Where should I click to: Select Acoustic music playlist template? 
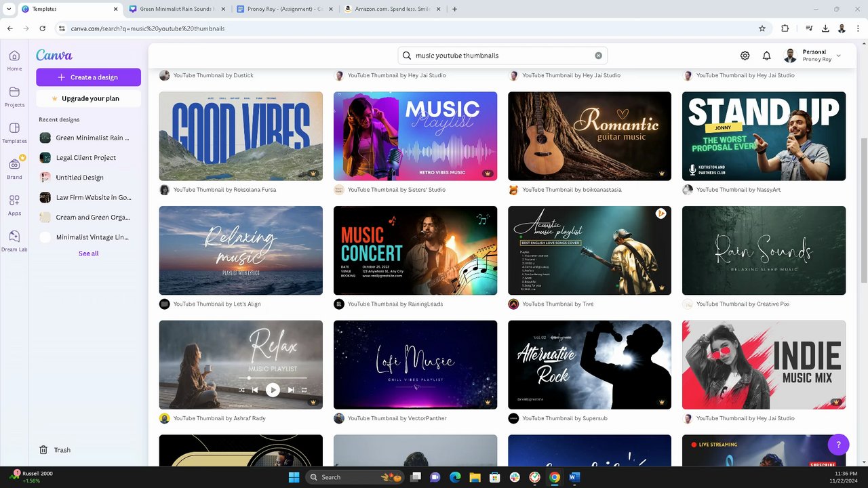589,251
